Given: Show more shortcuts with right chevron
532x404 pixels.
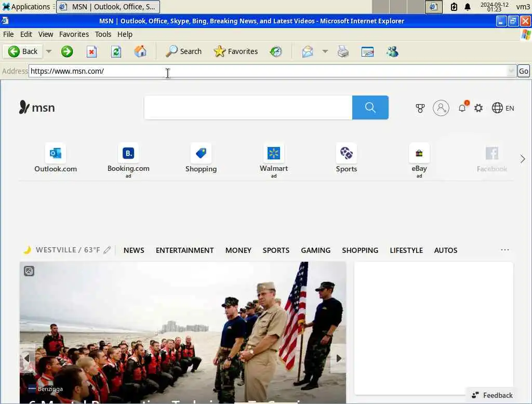Looking at the screenshot, I should click(x=523, y=159).
